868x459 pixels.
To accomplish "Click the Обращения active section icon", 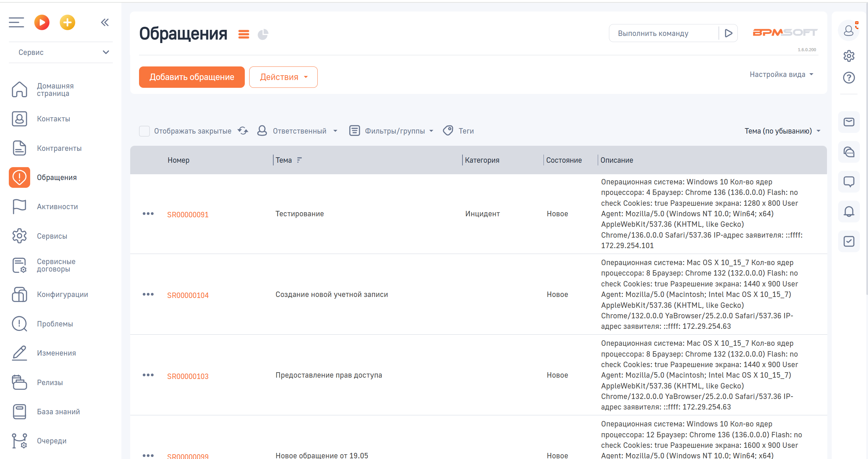I will pos(19,177).
